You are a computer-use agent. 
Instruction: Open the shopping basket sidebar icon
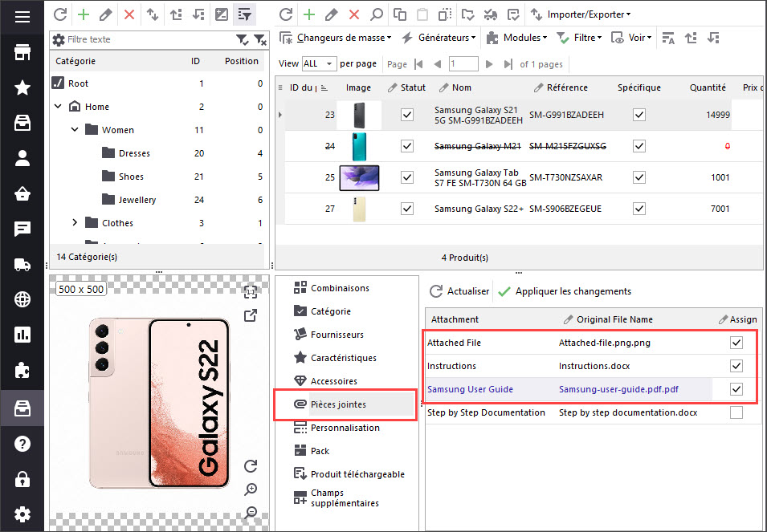(x=22, y=194)
